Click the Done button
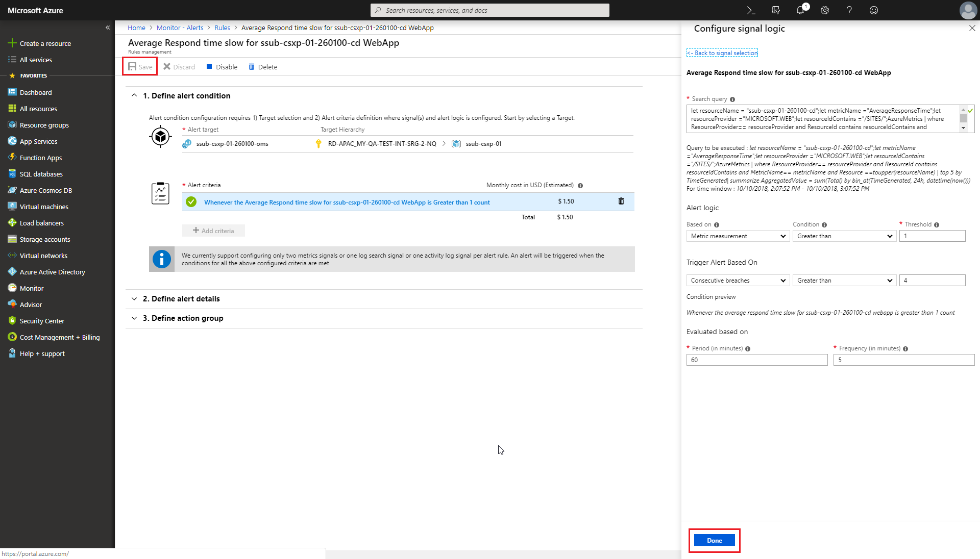The height and width of the screenshot is (559, 980). click(x=714, y=541)
